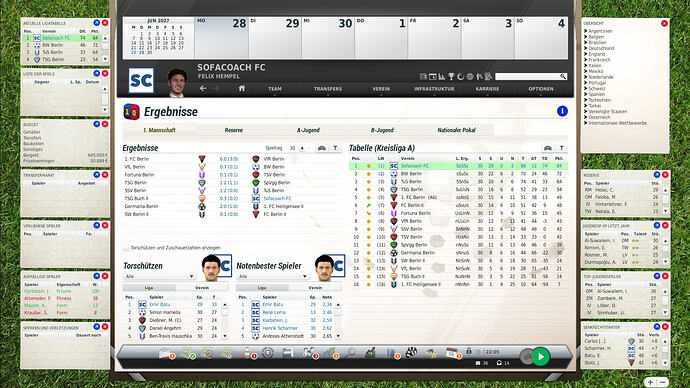
Task: Open the INFRASTRUKTUR menu
Action: 434,89
